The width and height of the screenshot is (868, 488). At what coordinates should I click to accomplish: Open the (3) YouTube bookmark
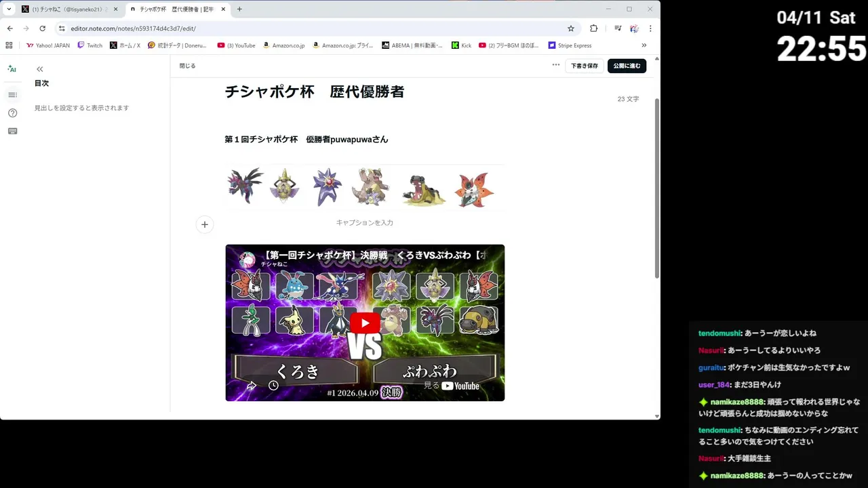(236, 45)
